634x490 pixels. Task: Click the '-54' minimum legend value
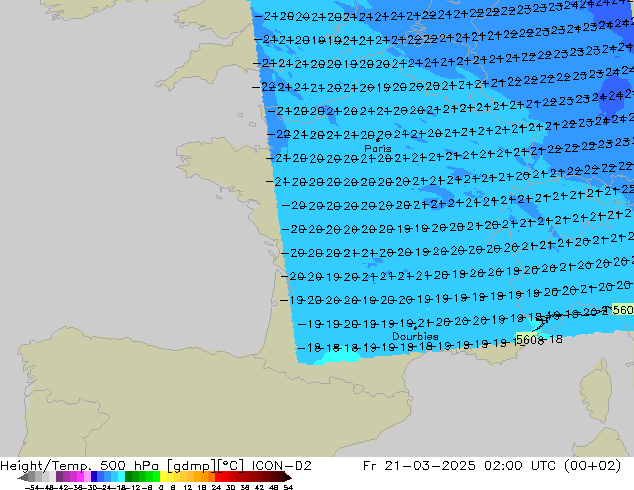pos(32,487)
